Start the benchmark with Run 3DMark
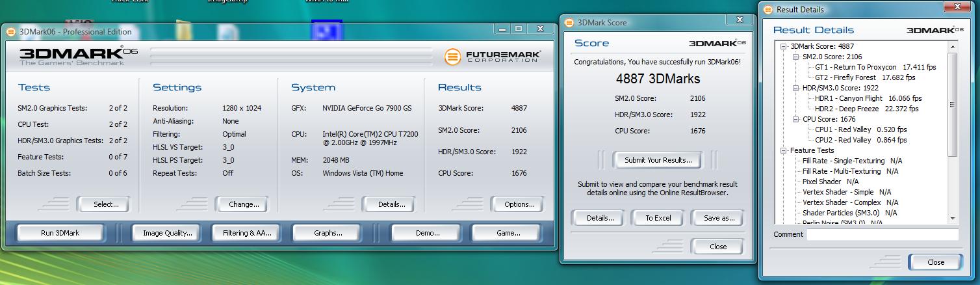 pyautogui.click(x=60, y=233)
